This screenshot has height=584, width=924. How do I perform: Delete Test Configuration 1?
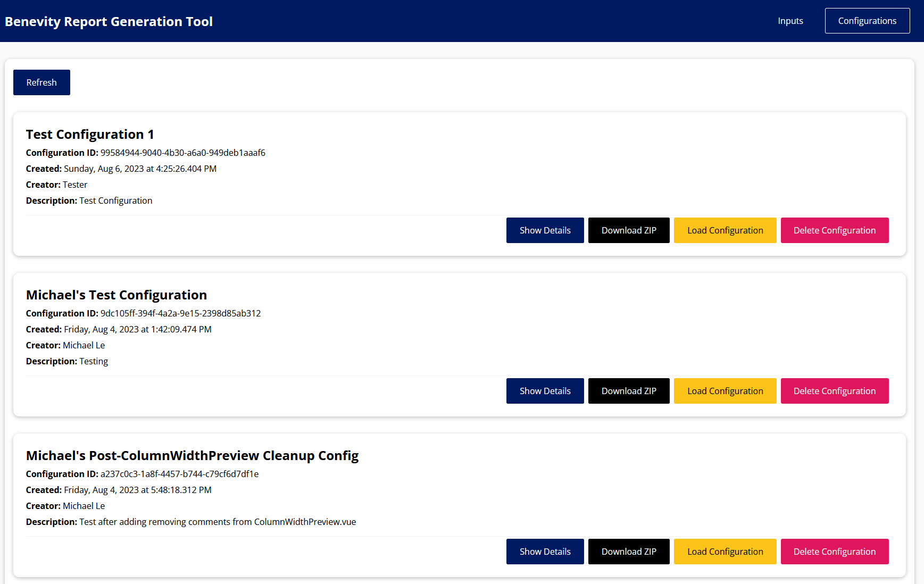pos(835,230)
